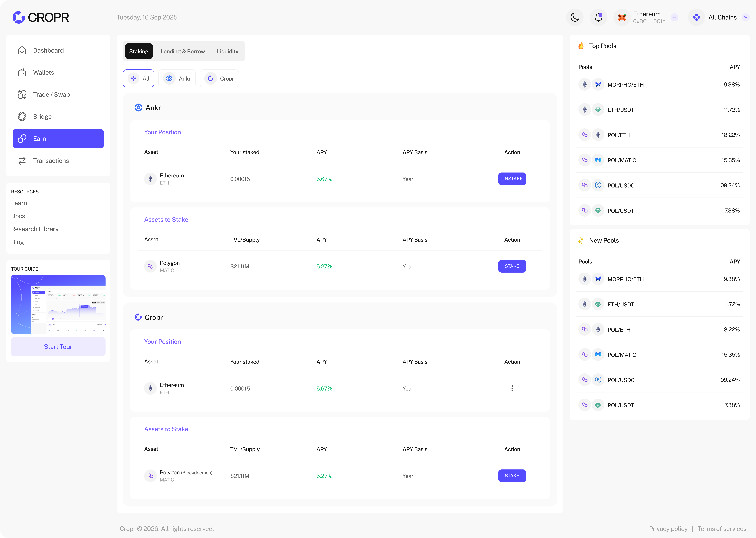Switch to Lending & Borrow tab

[x=183, y=51]
